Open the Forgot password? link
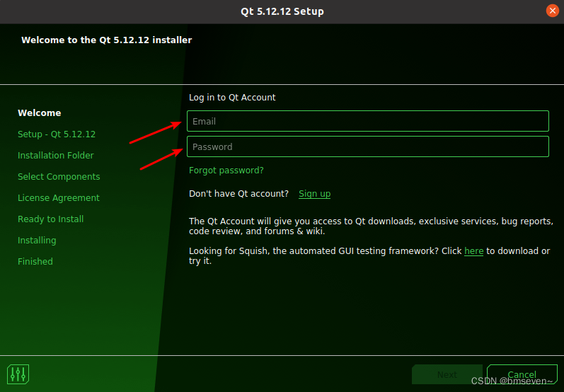This screenshot has height=392, width=564. (226, 171)
